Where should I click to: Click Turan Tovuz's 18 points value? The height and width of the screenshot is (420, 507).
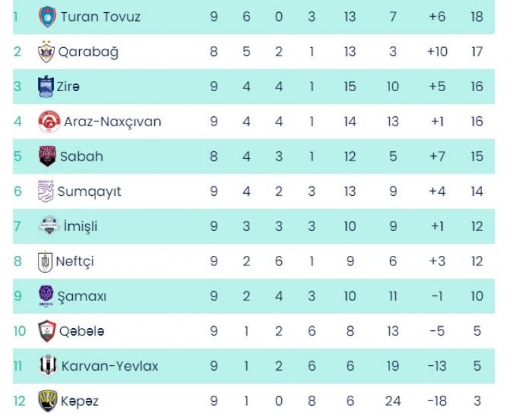pos(477,16)
